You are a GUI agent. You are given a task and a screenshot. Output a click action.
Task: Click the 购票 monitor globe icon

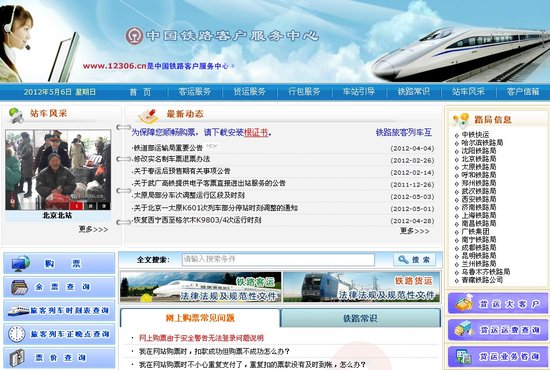point(20,263)
